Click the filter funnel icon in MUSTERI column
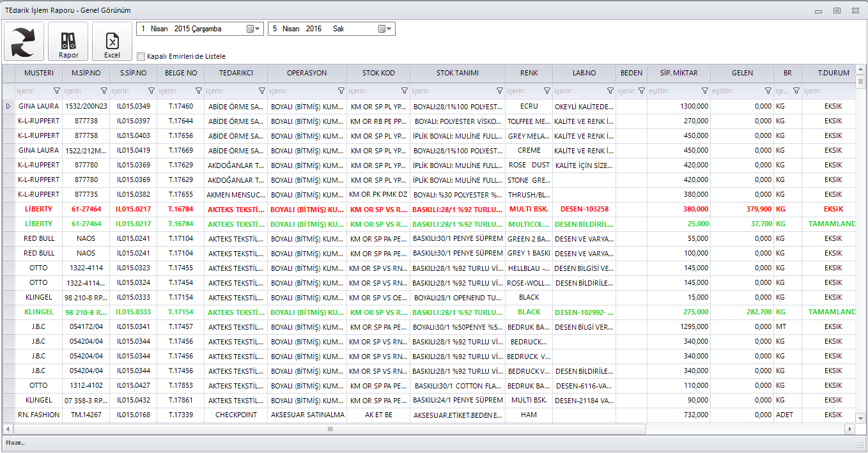The height and width of the screenshot is (453, 868). pyautogui.click(x=56, y=91)
